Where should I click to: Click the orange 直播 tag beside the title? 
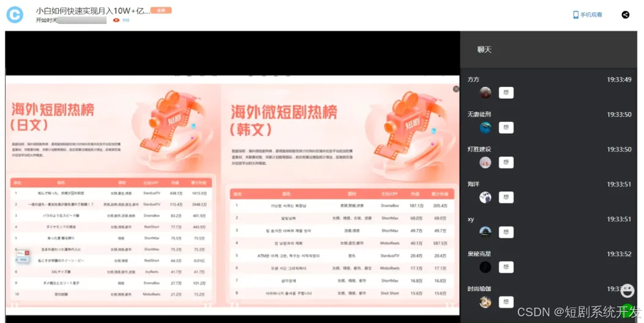pos(161,10)
